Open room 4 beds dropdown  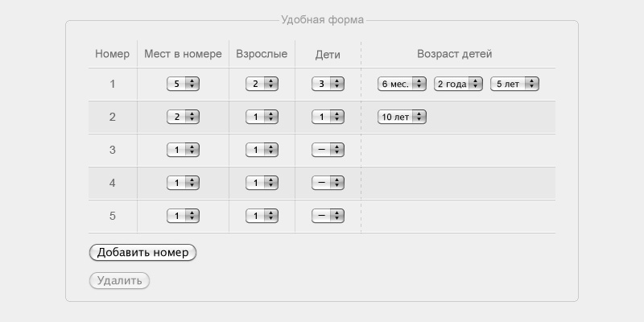(x=183, y=183)
